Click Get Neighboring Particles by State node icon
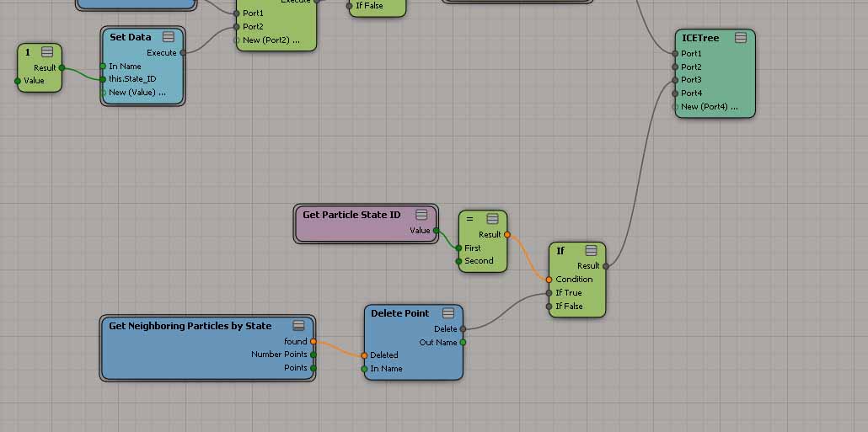 298,326
